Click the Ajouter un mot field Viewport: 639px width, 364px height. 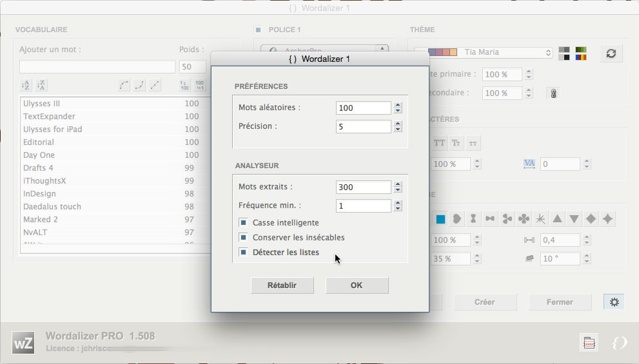97,67
